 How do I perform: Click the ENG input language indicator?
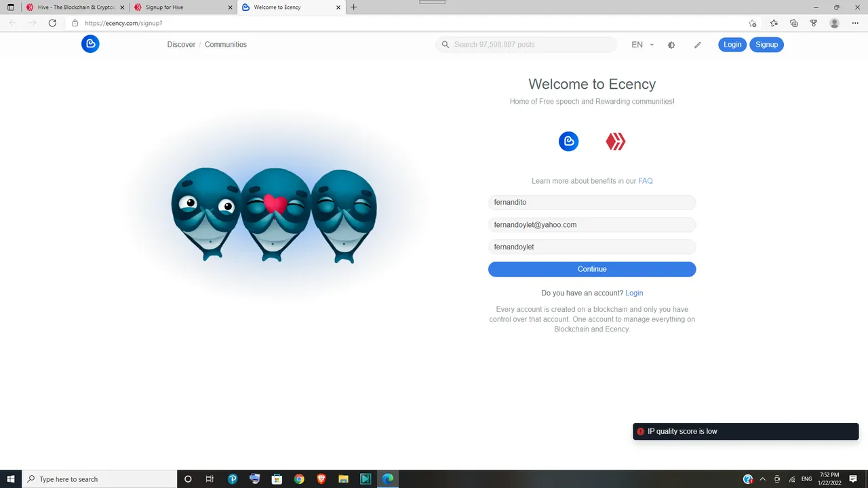806,479
